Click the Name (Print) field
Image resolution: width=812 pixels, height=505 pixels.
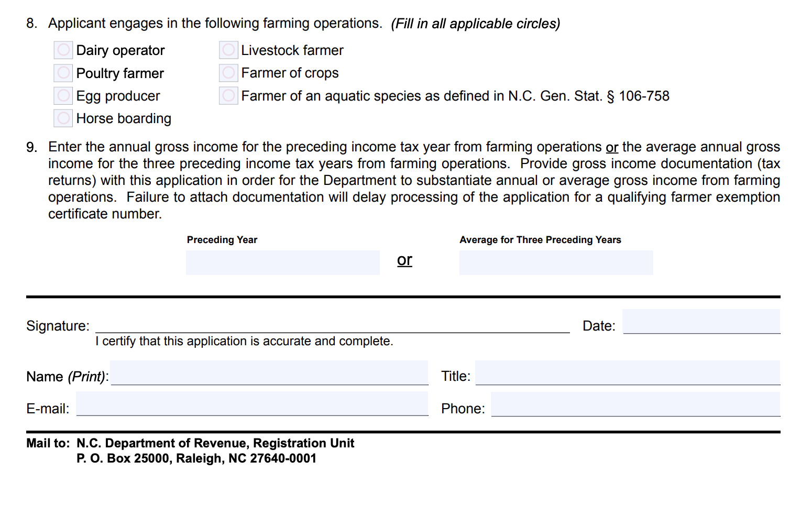point(269,373)
